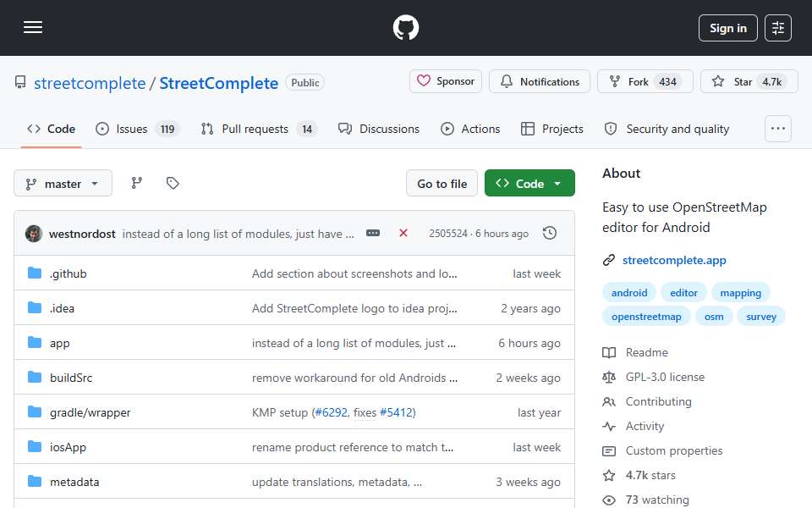Open the .github folder
The image size is (812, 508).
(x=69, y=273)
